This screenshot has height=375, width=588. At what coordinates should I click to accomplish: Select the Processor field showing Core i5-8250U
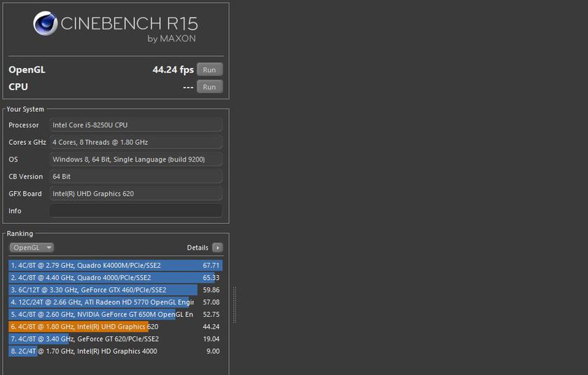(136, 125)
